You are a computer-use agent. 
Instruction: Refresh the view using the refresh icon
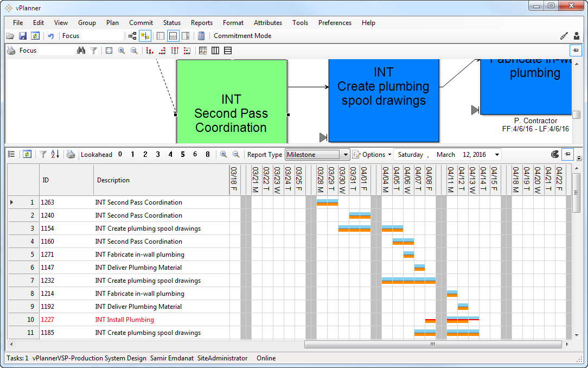pos(35,35)
